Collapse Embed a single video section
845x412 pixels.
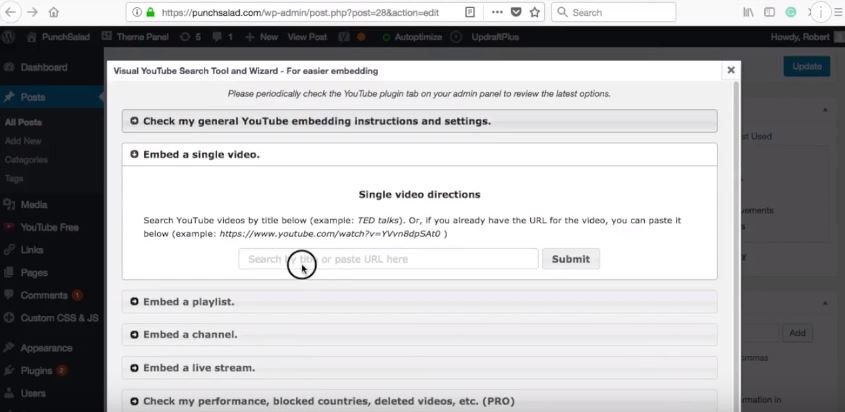tap(419, 155)
